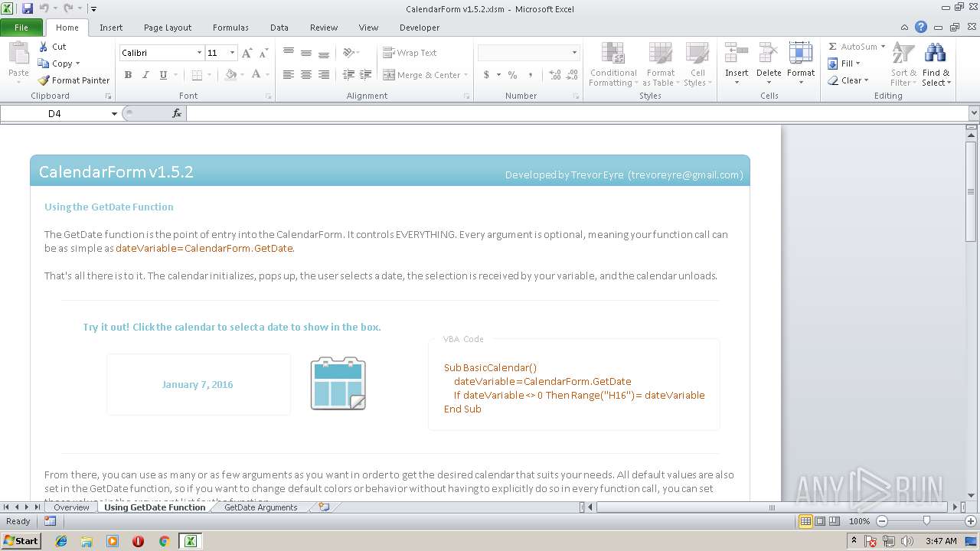Open the font name Calibri dropdown

pos(199,53)
